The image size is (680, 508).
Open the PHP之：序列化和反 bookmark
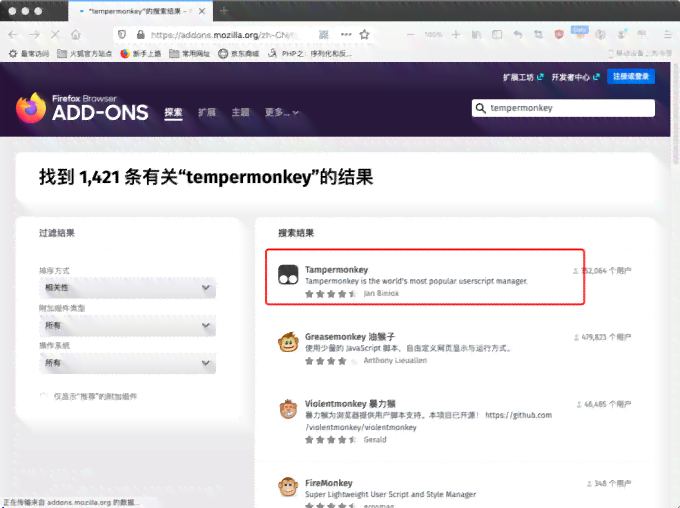click(x=310, y=53)
